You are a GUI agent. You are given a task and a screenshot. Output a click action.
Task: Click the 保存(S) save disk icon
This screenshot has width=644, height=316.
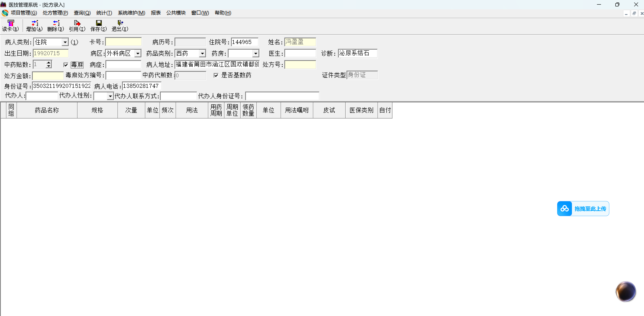click(x=99, y=23)
